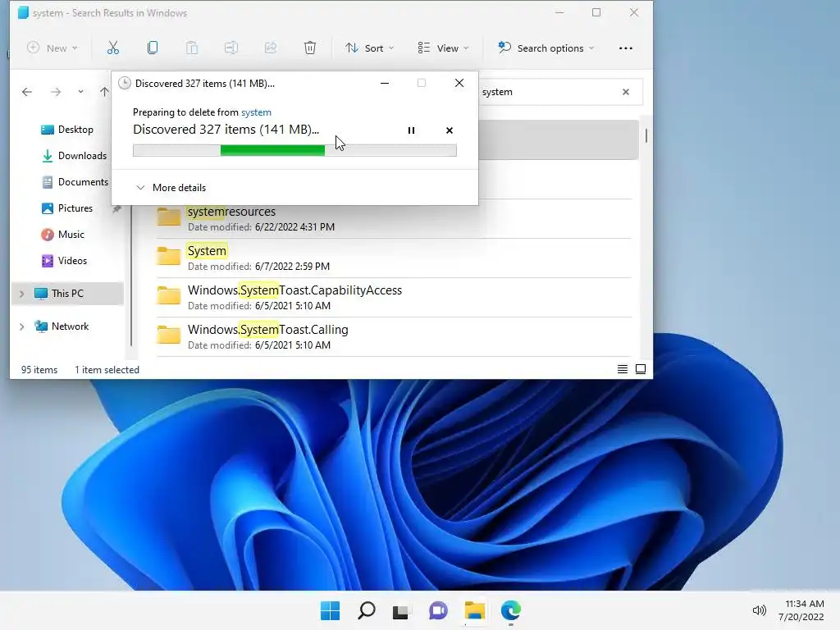Click the 95 items status text
This screenshot has width=840, height=630.
[39, 370]
